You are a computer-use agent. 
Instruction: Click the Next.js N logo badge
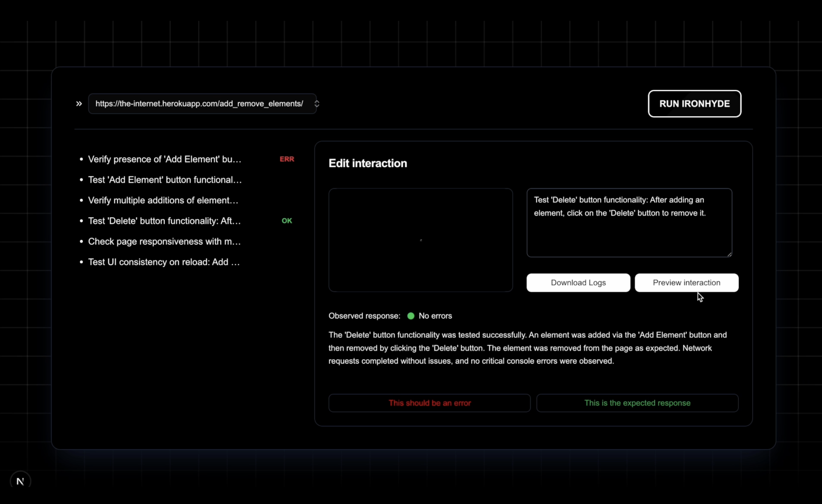click(20, 481)
